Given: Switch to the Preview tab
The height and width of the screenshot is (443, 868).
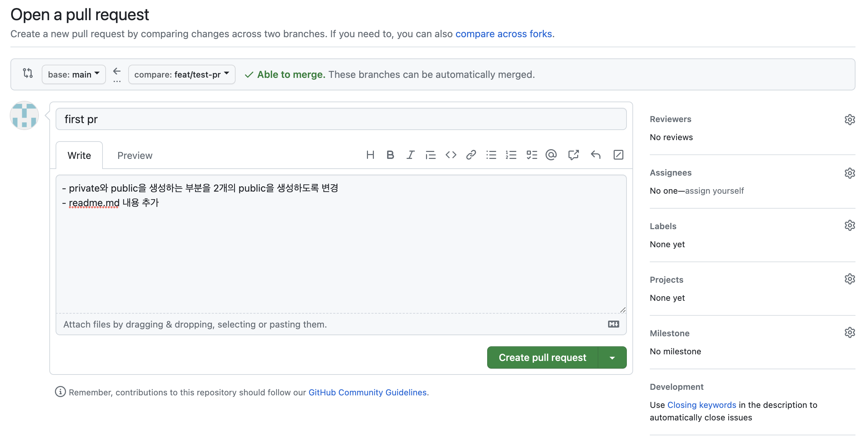Looking at the screenshot, I should 135,155.
